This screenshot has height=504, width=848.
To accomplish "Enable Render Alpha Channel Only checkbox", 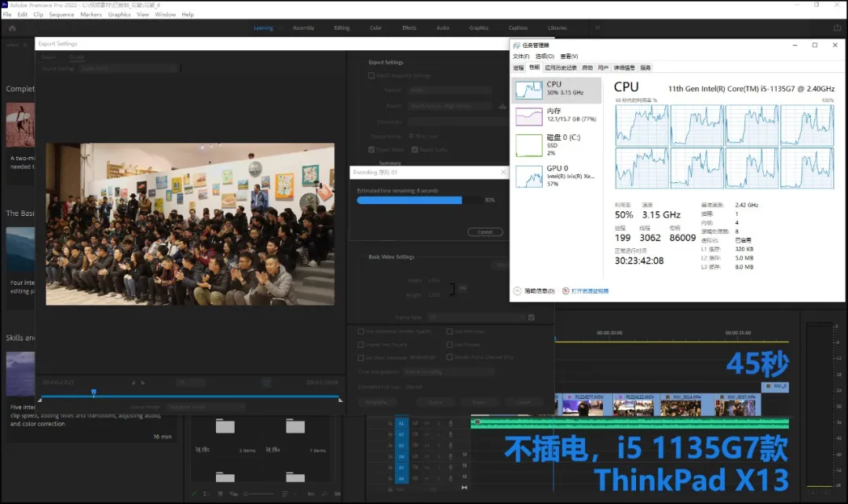I will [x=449, y=357].
